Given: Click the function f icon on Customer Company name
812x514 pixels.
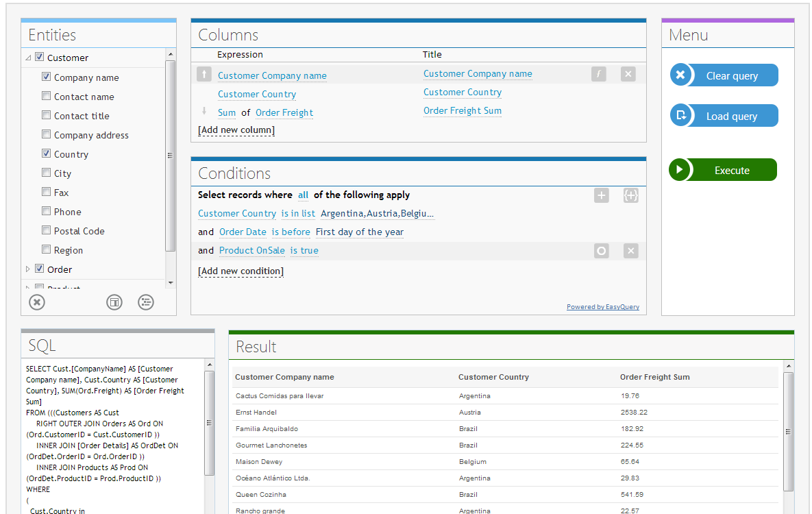Looking at the screenshot, I should coord(598,73).
